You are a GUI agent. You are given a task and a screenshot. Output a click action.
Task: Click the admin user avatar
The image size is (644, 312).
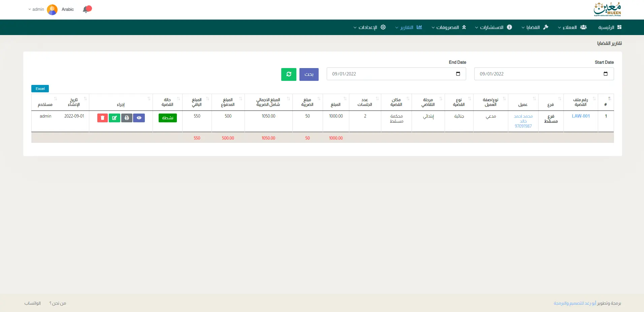[52, 9]
